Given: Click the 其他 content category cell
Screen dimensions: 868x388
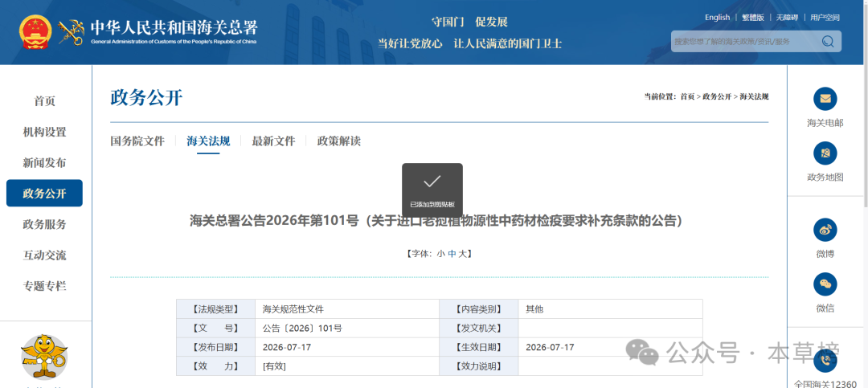Looking at the screenshot, I should [611, 309].
